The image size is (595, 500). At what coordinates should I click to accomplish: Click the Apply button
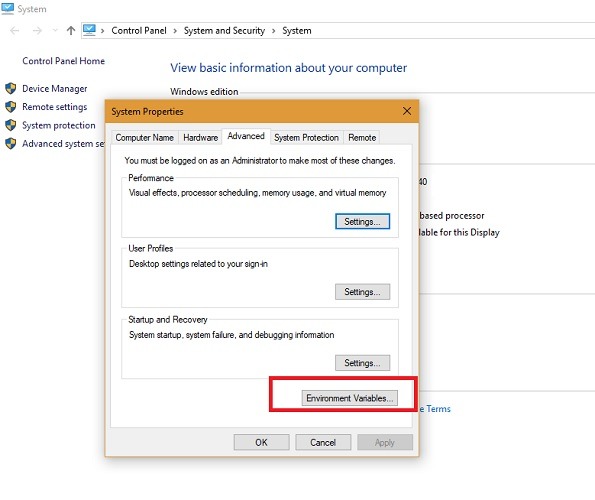click(x=385, y=442)
